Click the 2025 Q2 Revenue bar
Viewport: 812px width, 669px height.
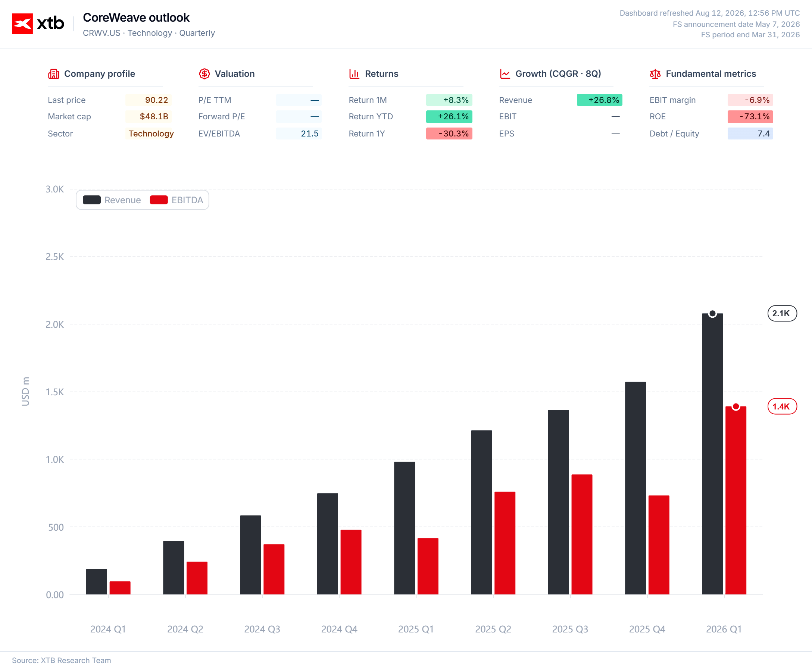[482, 512]
